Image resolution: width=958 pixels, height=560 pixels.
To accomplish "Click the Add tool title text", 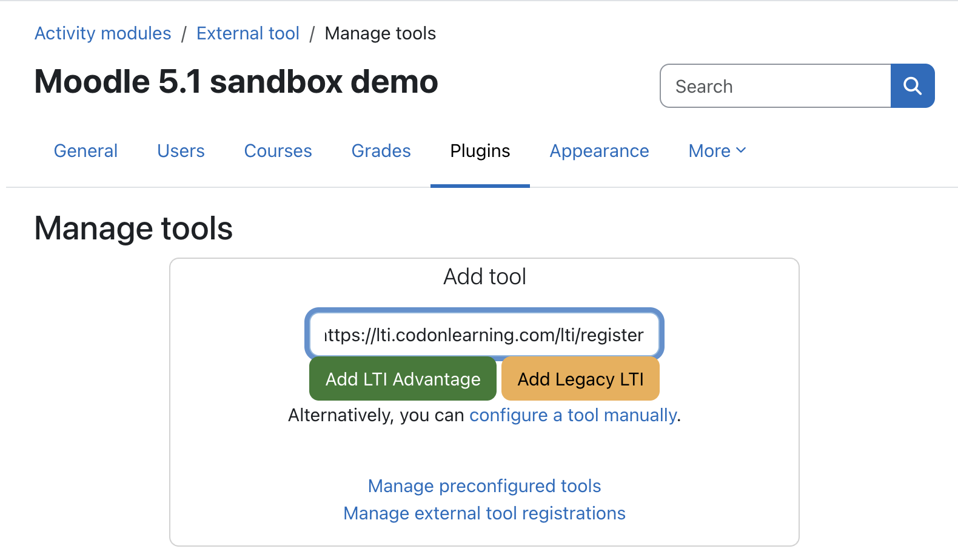I will tap(484, 276).
